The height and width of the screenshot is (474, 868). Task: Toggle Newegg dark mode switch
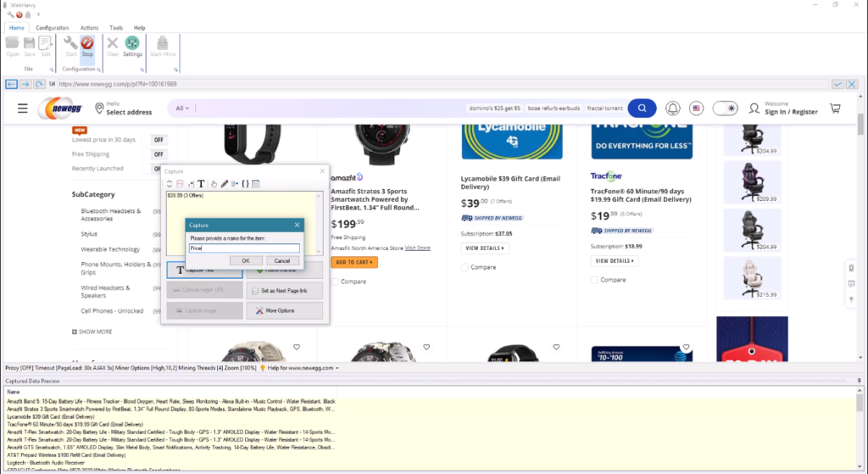coord(725,109)
